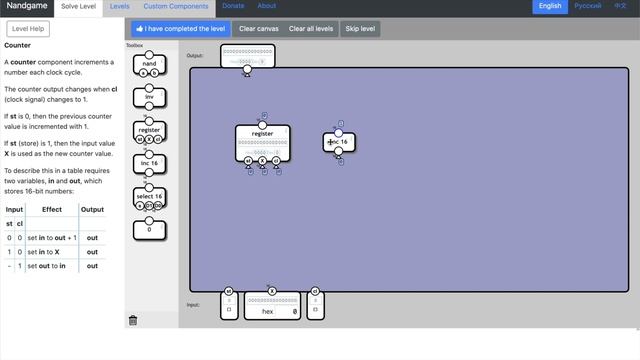Open Level Help
640x360 pixels.
coord(28,29)
